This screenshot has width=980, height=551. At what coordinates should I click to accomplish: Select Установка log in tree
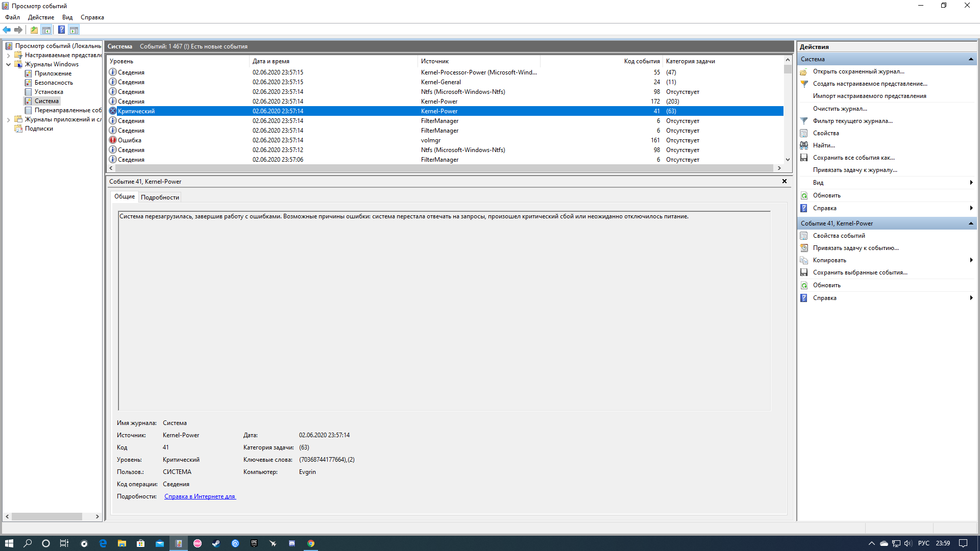click(49, 92)
